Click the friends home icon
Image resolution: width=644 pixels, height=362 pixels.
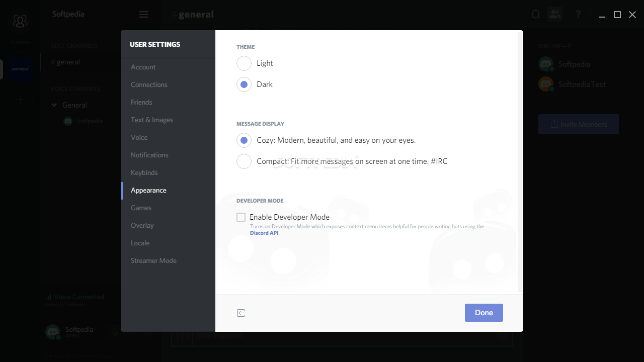(20, 21)
